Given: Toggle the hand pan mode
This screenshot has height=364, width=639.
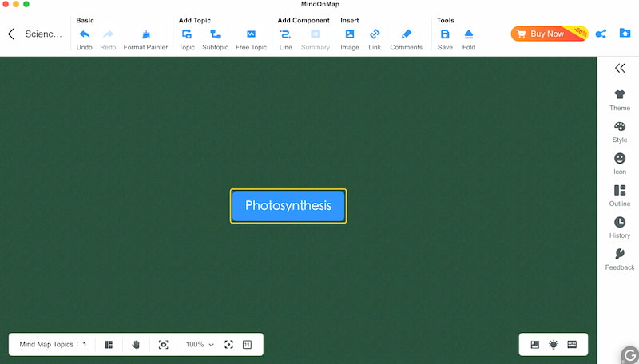Looking at the screenshot, I should (136, 344).
